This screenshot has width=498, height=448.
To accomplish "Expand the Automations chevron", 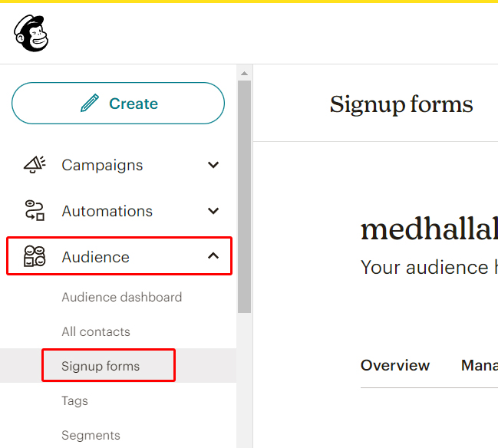I will [x=213, y=210].
